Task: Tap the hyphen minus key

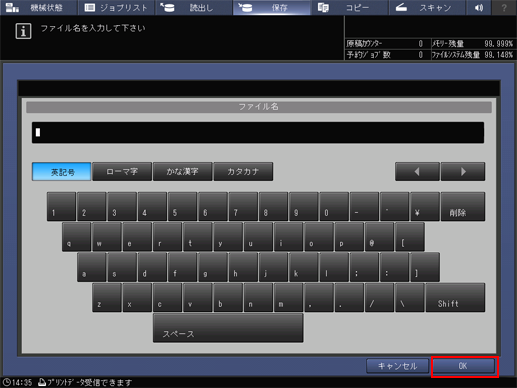Action: coord(364,207)
